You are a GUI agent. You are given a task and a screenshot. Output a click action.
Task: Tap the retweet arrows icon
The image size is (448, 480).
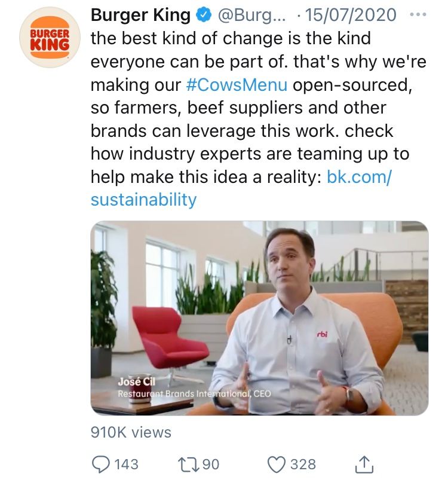coord(189,464)
